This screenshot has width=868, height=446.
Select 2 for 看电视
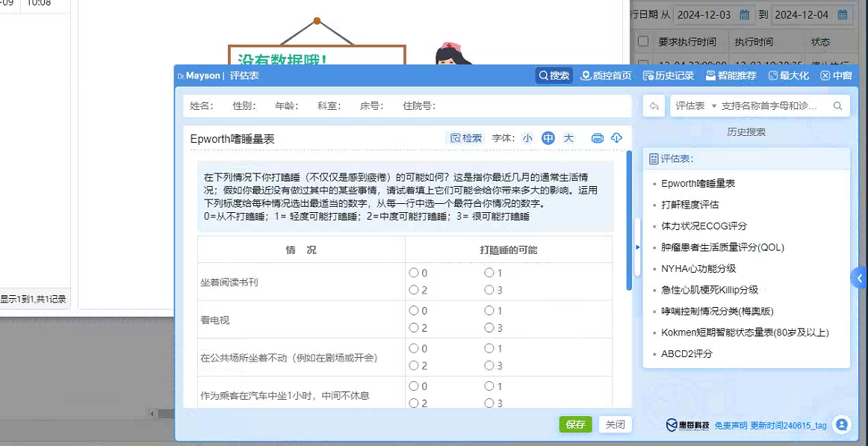tap(414, 328)
